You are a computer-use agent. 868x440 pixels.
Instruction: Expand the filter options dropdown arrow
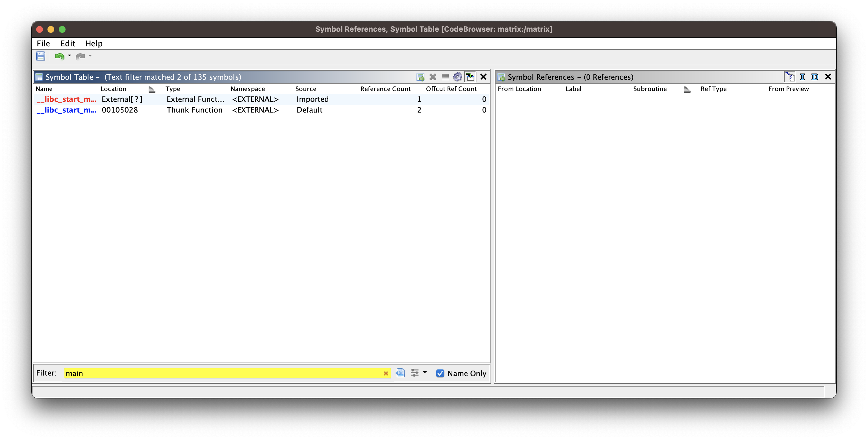click(425, 373)
